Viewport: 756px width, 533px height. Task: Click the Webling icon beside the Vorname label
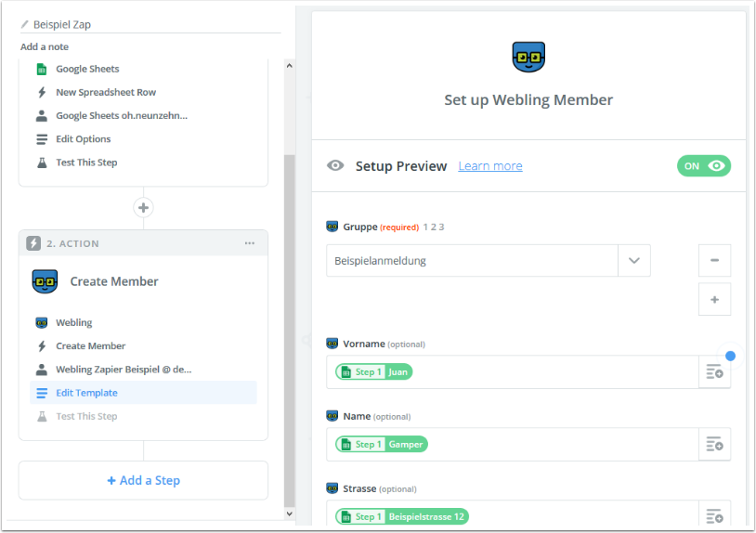[x=332, y=344]
